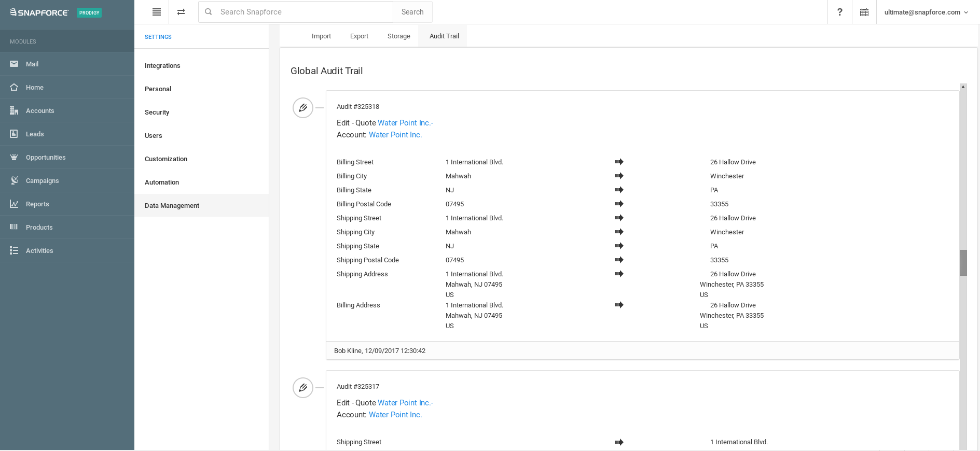
Task: Click the SETTINGS header link
Action: point(158,37)
